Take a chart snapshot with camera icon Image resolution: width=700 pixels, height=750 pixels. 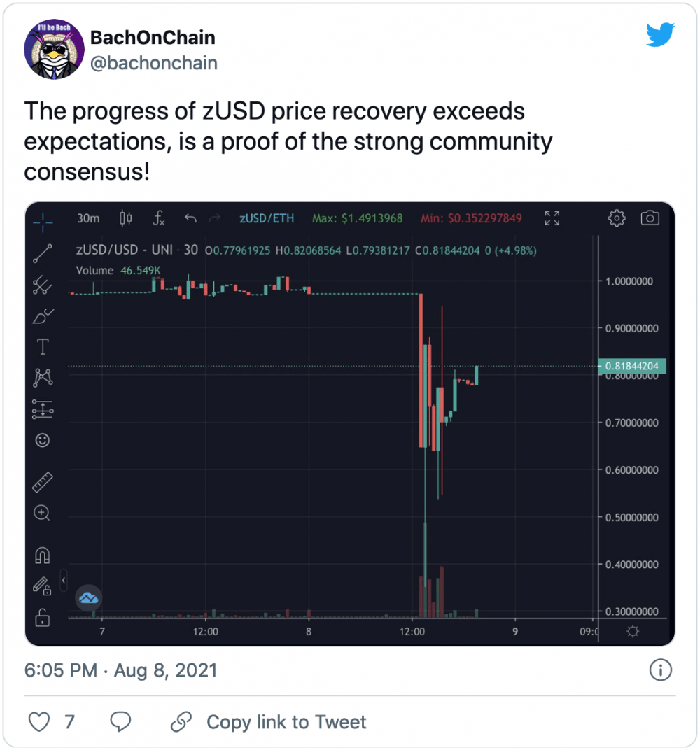(650, 218)
